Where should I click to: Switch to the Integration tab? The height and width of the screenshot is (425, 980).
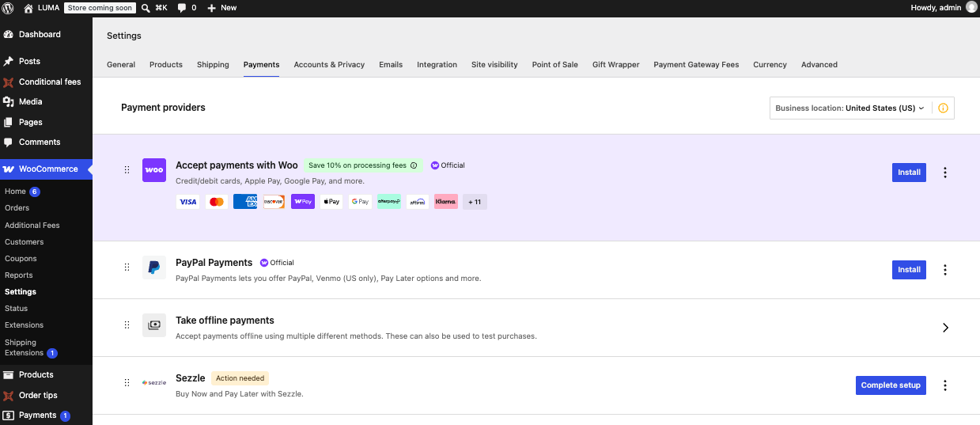(x=437, y=65)
